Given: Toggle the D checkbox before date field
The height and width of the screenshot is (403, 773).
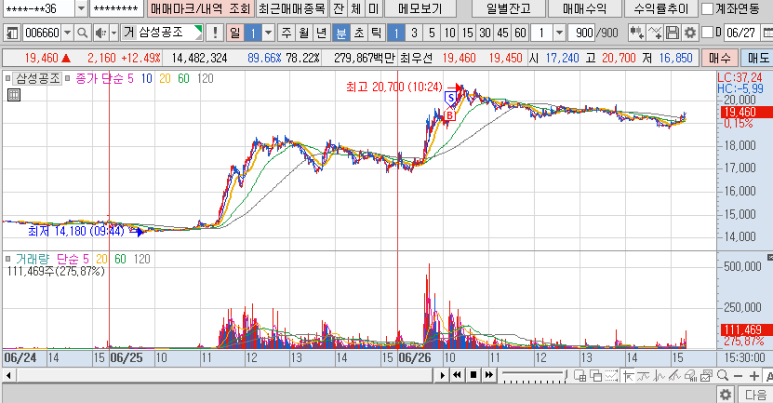Looking at the screenshot, I should tap(707, 33).
